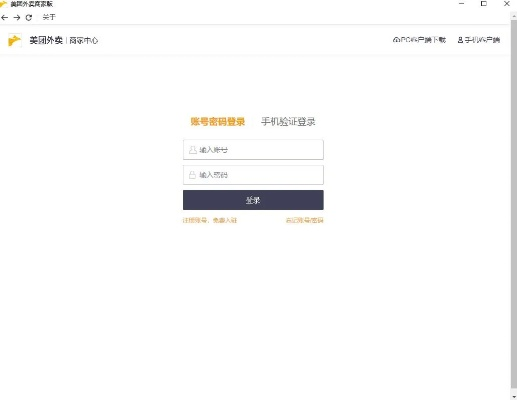Close the 美团外卖商家版 window
Screen dimensions: 517x400
(507, 4)
